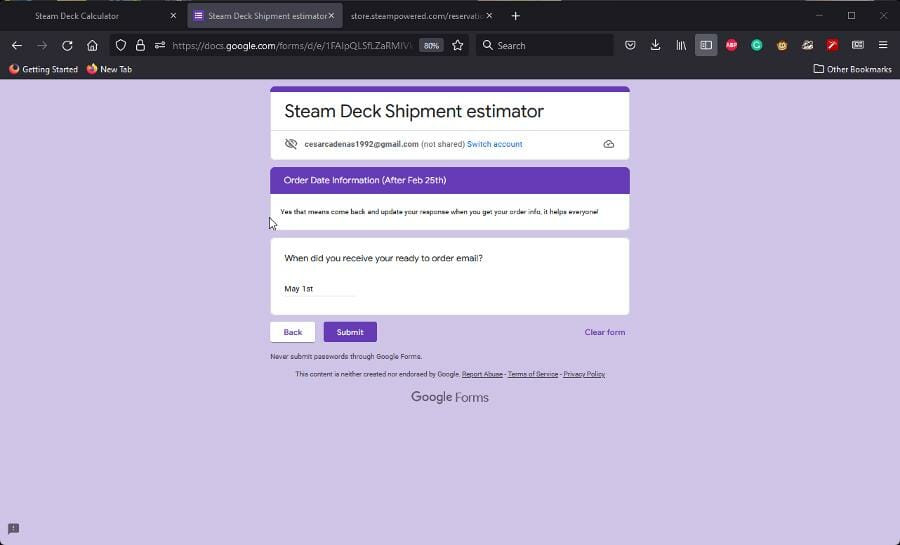This screenshot has width=900, height=545.
Task: Click Clear form
Action: pos(604,332)
